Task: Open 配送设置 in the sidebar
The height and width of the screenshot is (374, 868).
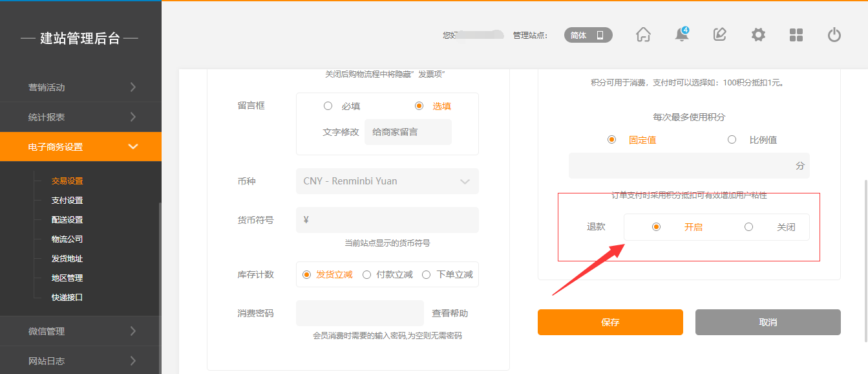Action: (x=67, y=220)
